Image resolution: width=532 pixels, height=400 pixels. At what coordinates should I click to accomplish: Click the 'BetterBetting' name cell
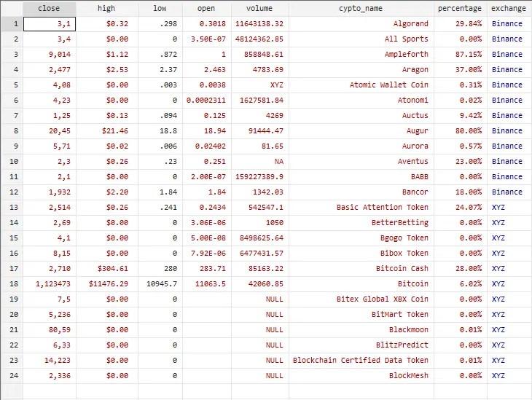361,222
